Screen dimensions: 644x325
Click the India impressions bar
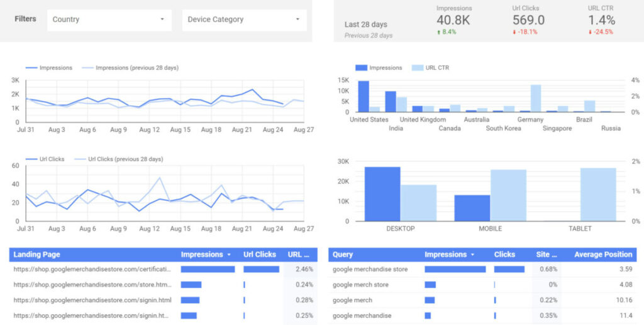pos(390,101)
